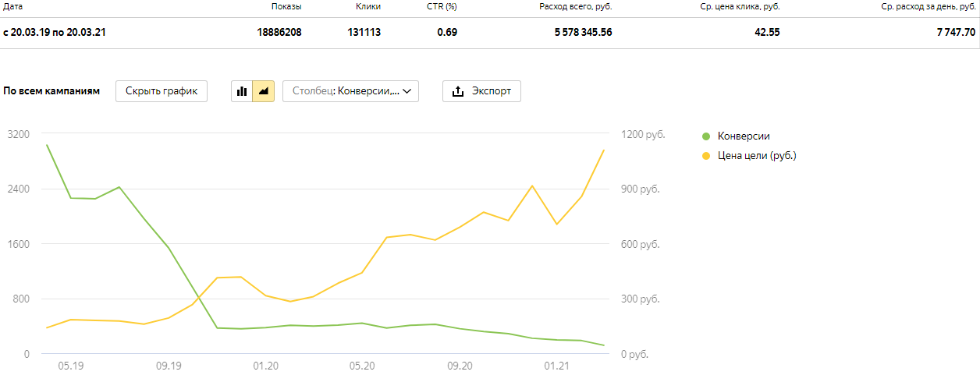980x382 pixels.
Task: Select CTR value 0.69
Action: click(447, 33)
